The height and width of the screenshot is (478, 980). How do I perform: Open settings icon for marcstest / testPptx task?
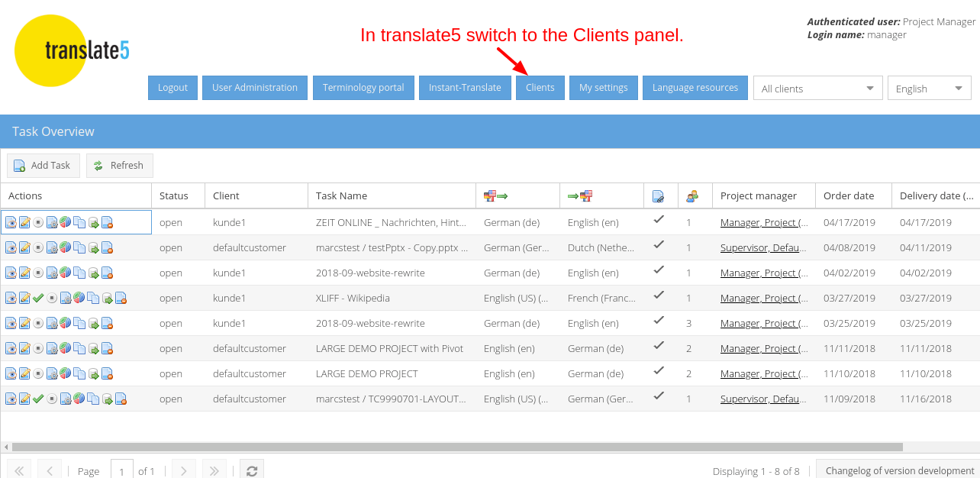(x=52, y=247)
